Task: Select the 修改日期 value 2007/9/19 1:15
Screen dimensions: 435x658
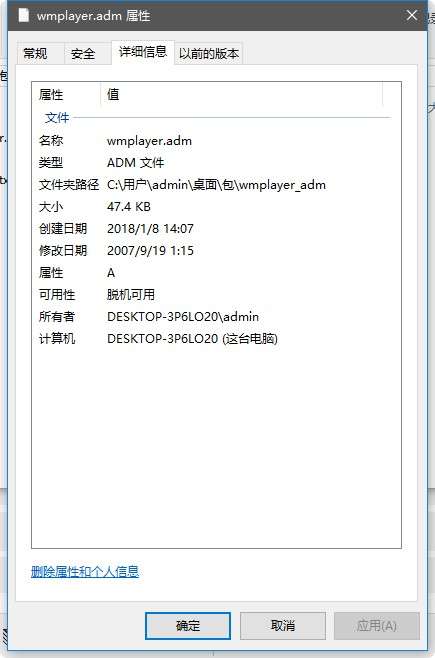Action: [x=150, y=251]
